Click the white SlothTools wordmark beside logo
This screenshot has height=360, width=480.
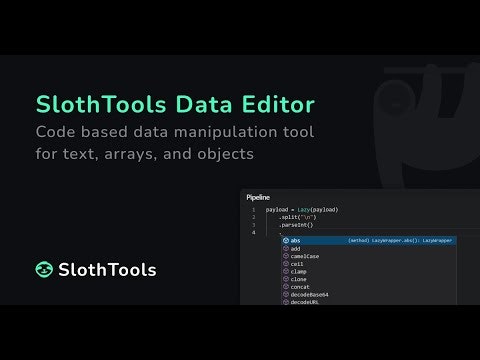click(x=107, y=270)
